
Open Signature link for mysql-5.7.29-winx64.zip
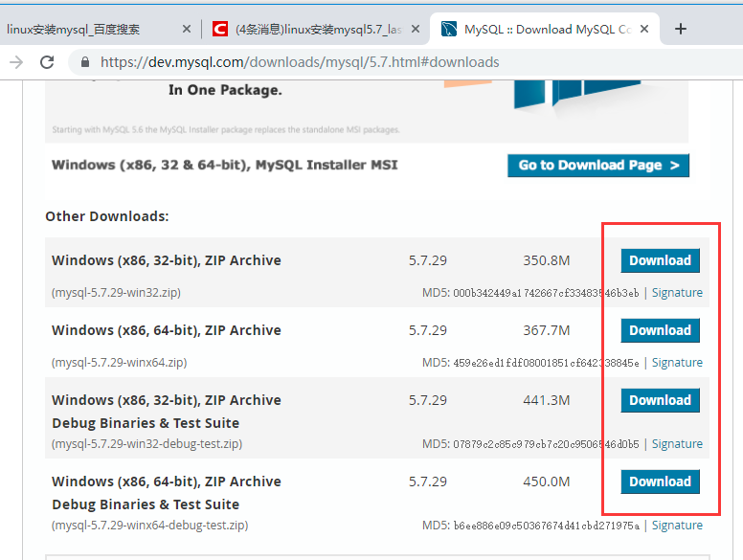click(677, 363)
